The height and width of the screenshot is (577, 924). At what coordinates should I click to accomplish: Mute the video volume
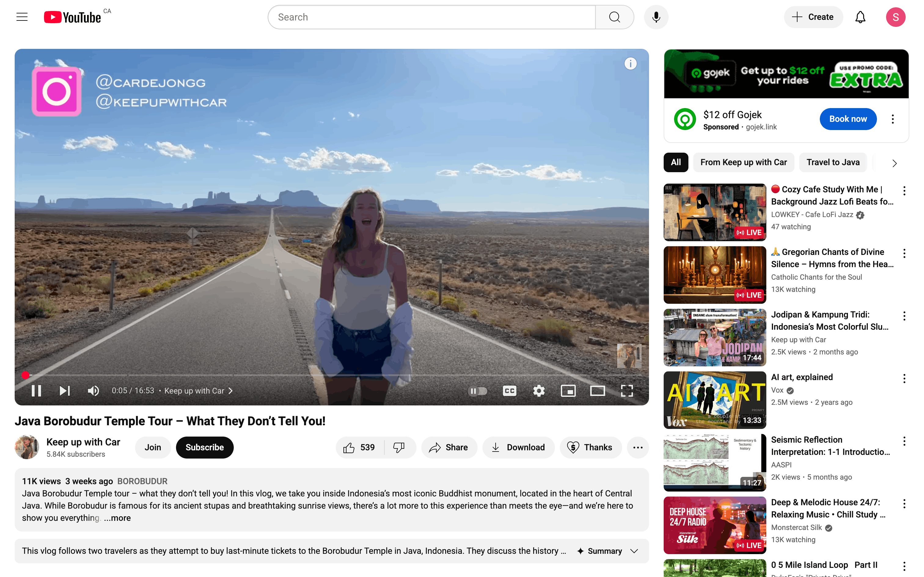93,390
